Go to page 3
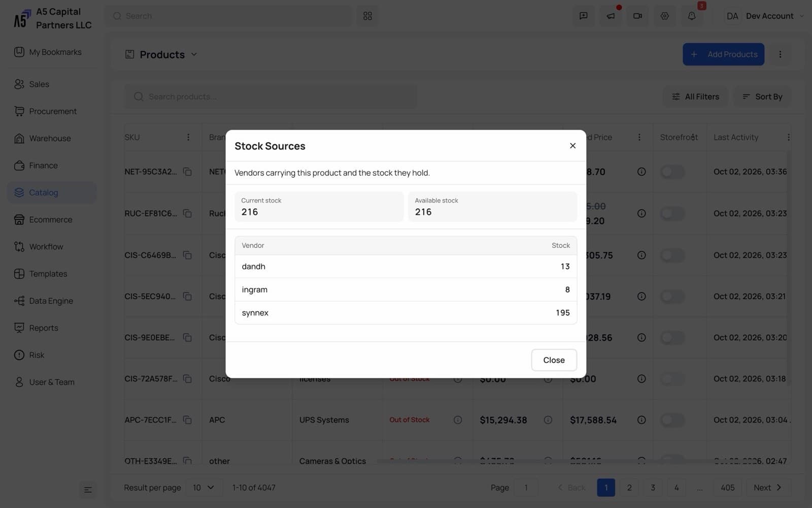The width and height of the screenshot is (812, 508). point(653,488)
